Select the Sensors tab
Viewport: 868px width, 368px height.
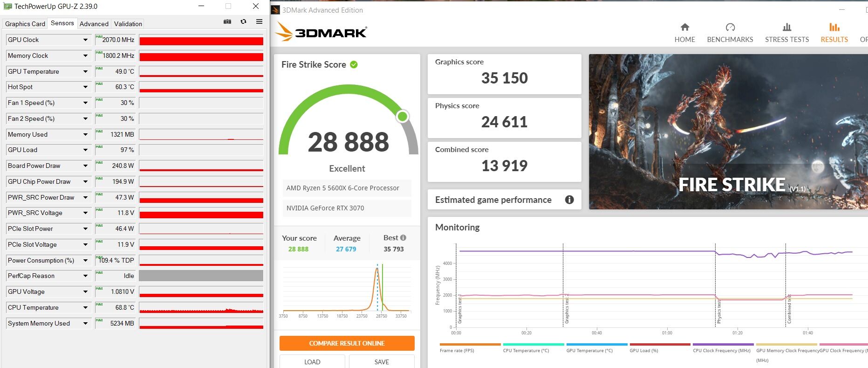click(62, 23)
